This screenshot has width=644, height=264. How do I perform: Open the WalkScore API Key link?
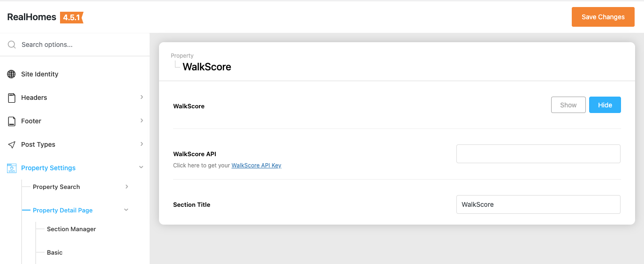point(256,166)
